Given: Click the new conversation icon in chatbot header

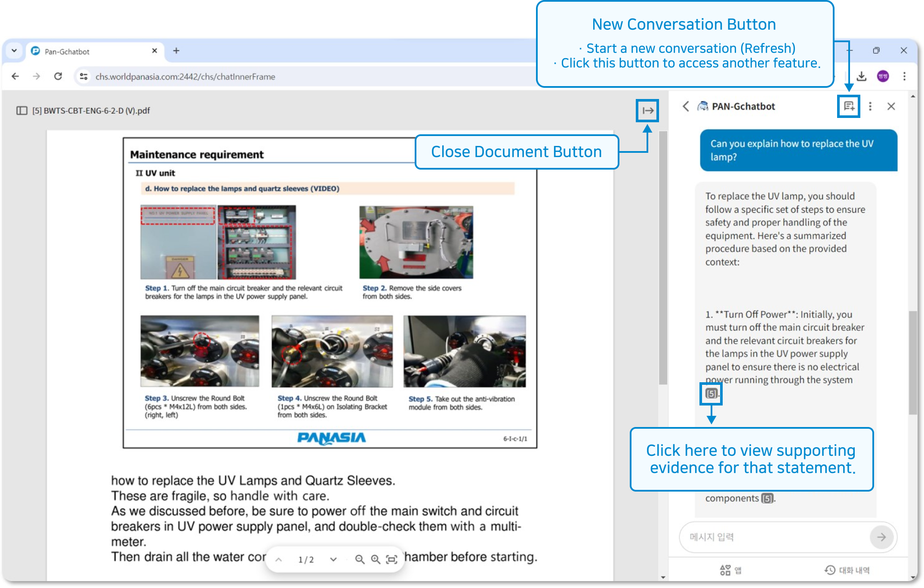Looking at the screenshot, I should (849, 106).
